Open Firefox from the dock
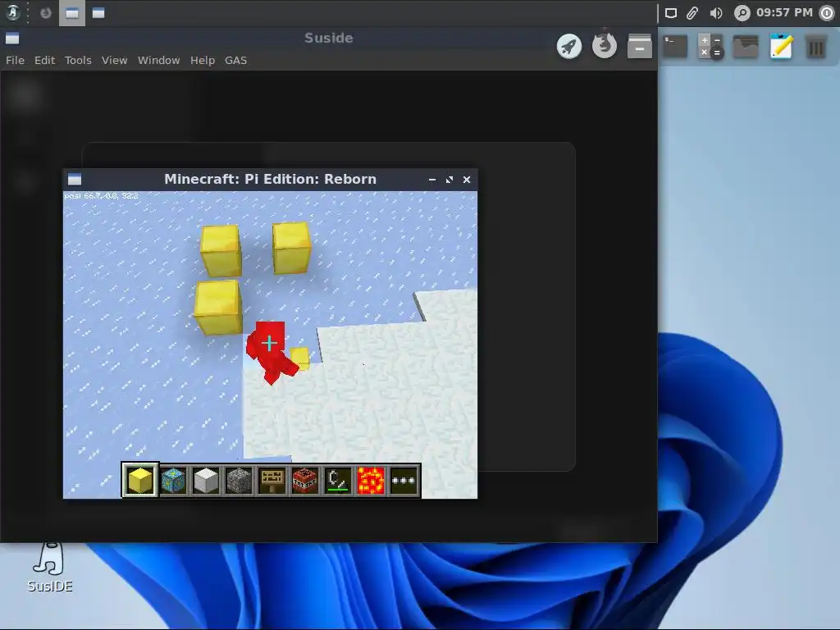 coord(605,46)
